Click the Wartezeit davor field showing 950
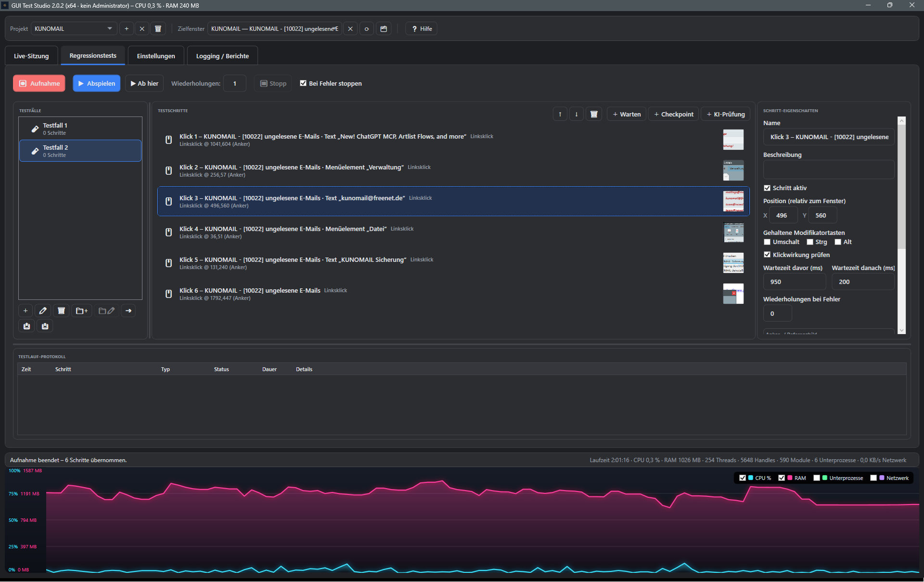Screen dimensions: 924x582 pyautogui.click(x=795, y=282)
